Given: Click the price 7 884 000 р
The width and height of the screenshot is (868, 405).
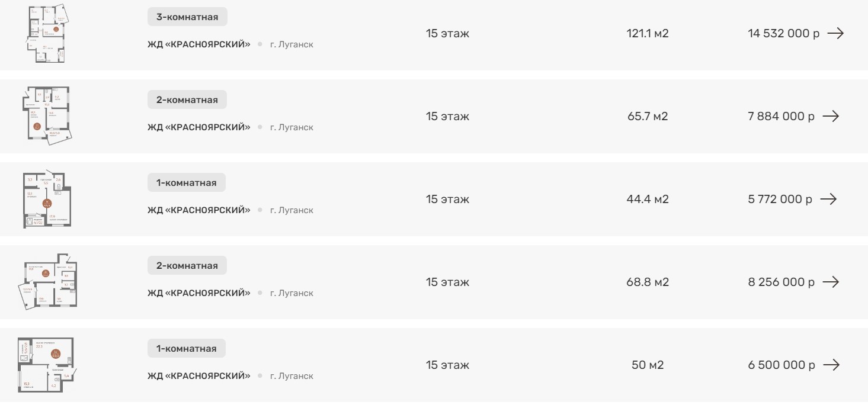Looking at the screenshot, I should pyautogui.click(x=781, y=117).
